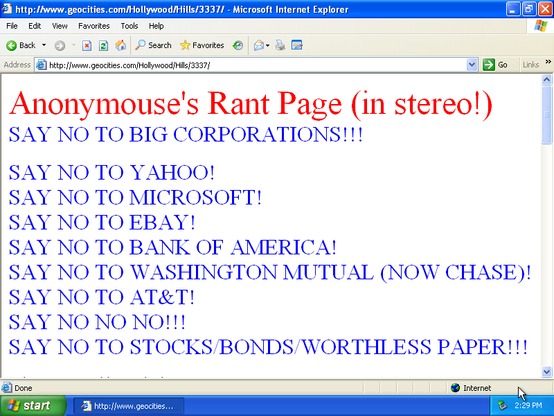Screen dimensions: 554x416
Task: Open the Favorites menu
Action: pyautogui.click(x=94, y=26)
